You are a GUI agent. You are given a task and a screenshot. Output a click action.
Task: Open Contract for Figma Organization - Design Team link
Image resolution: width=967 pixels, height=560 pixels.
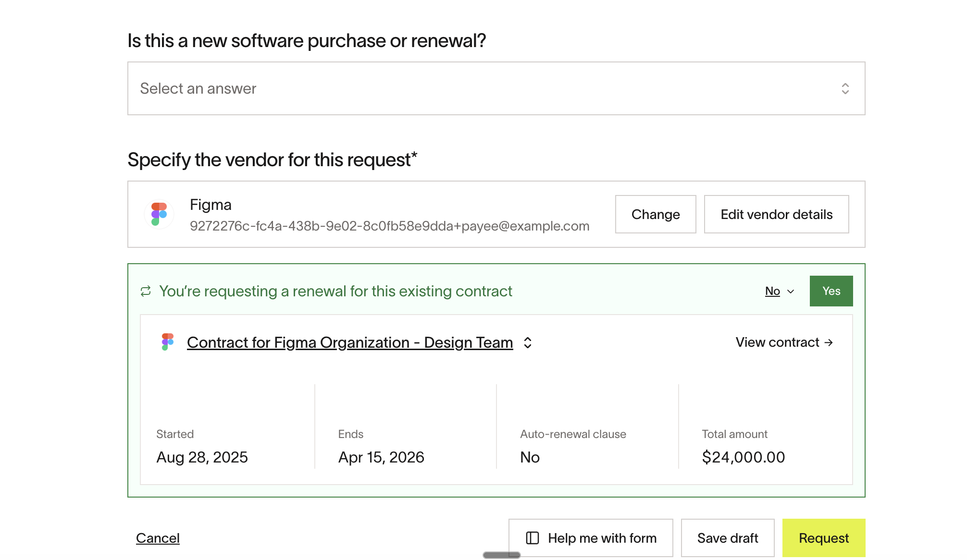click(x=350, y=342)
